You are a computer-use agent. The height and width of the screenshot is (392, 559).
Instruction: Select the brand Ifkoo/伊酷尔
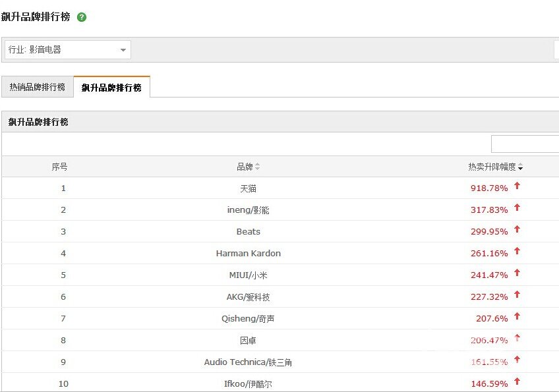(248, 384)
